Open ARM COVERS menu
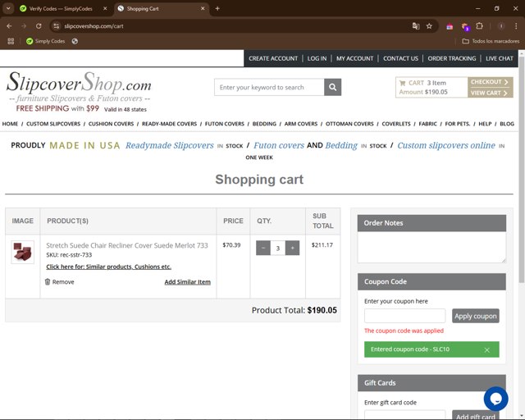 301,124
